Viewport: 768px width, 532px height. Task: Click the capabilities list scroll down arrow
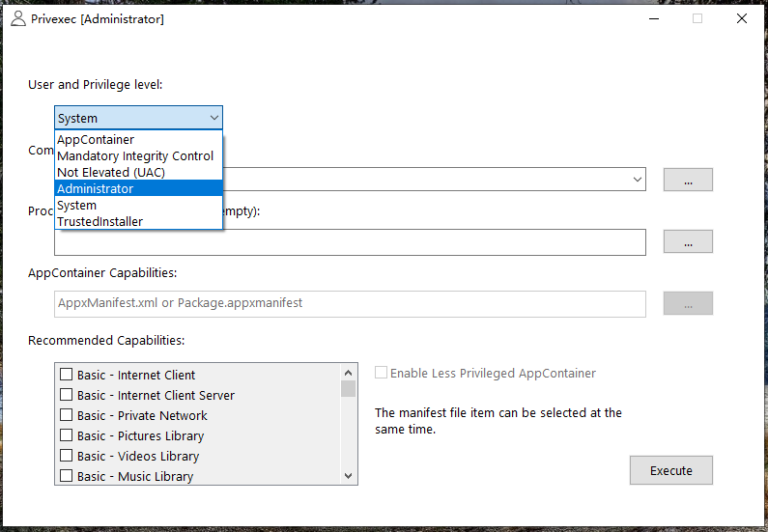tap(348, 476)
